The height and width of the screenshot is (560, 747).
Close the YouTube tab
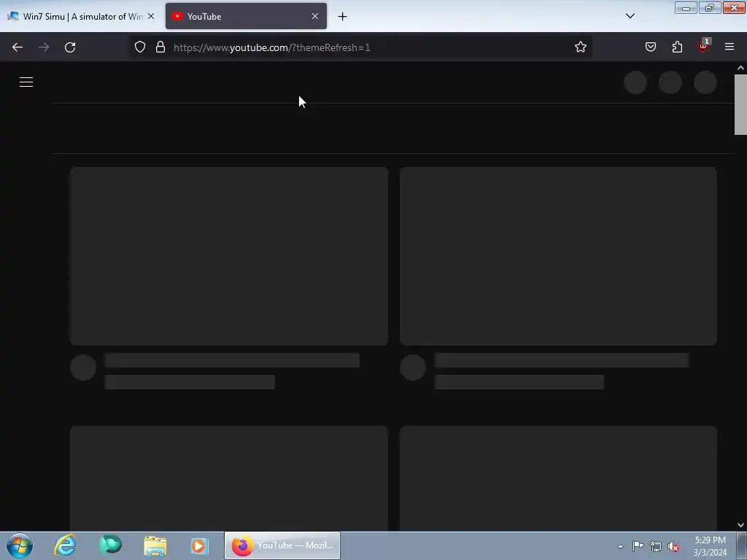click(315, 16)
